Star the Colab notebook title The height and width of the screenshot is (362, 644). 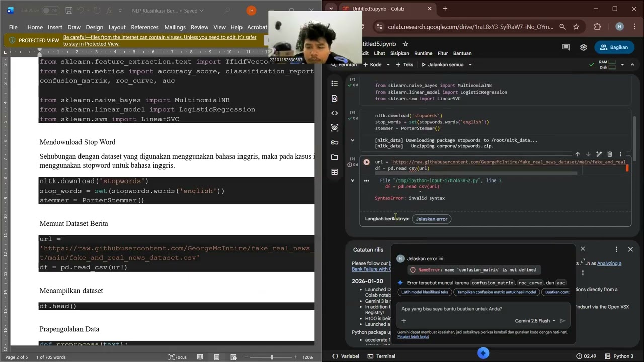[x=405, y=44]
